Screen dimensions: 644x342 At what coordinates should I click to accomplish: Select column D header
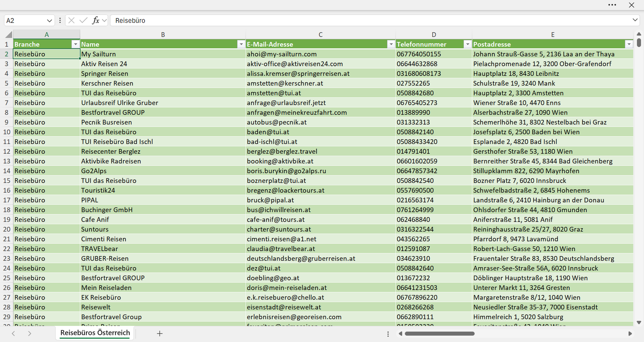click(x=434, y=35)
